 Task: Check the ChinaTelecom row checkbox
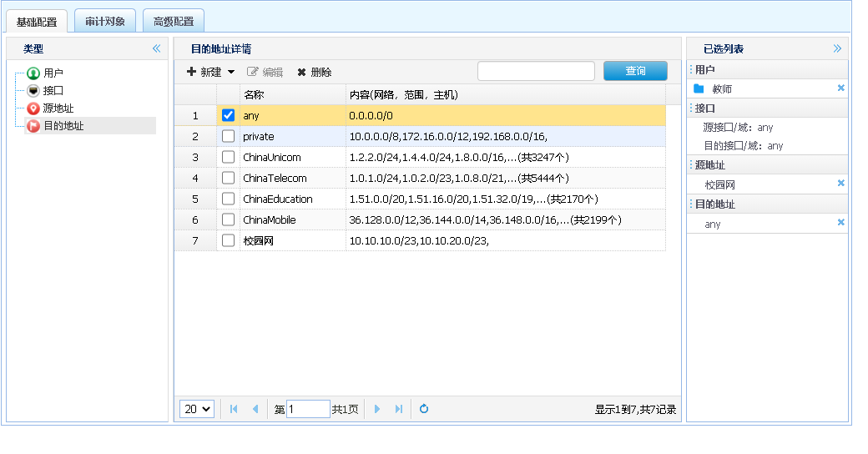[228, 178]
